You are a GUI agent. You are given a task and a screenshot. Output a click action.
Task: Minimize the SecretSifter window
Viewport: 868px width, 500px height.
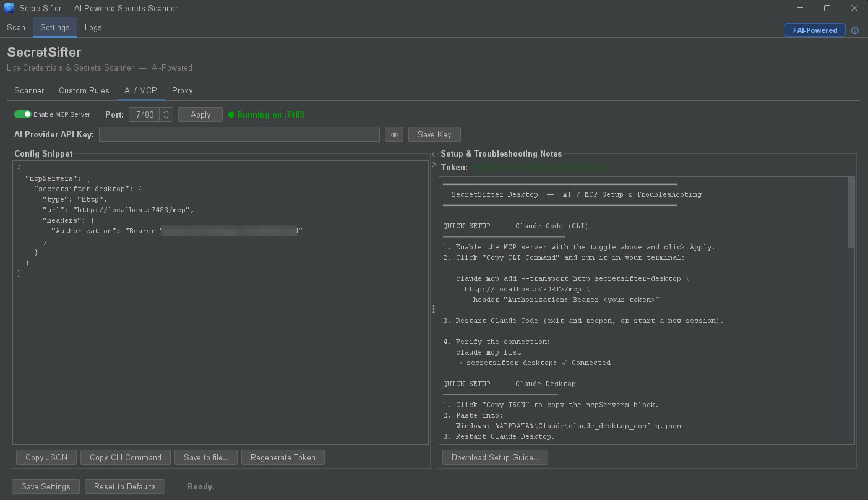801,8
